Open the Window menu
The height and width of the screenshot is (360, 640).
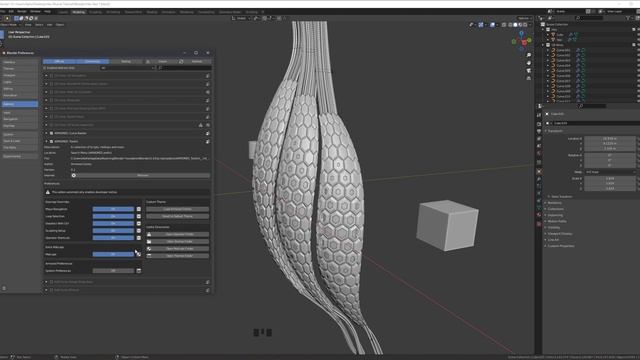36,12
